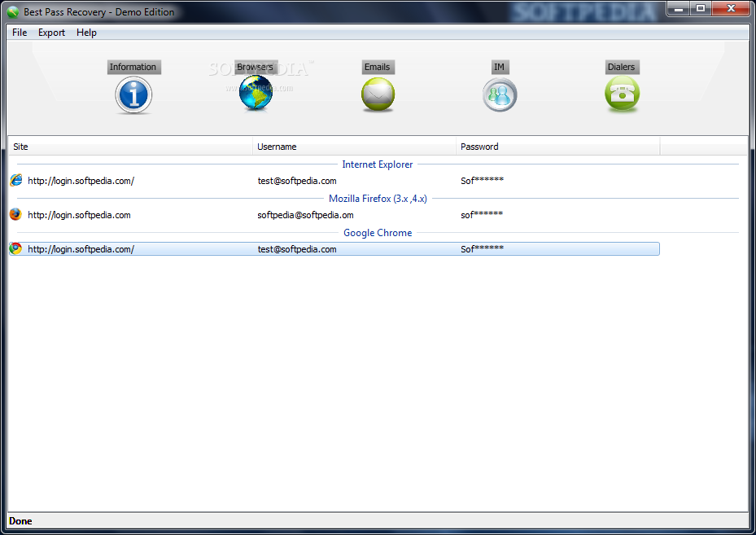Sort by the Password column header

pyautogui.click(x=557, y=147)
